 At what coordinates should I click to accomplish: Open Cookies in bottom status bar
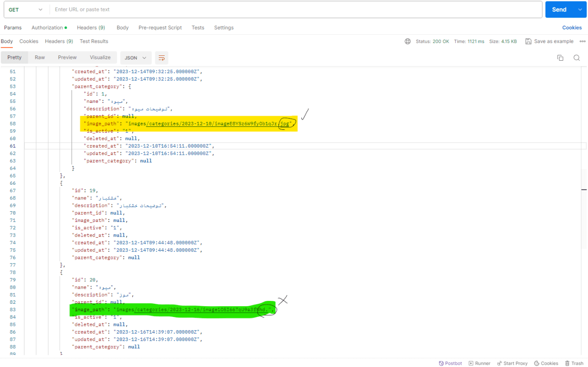pos(546,363)
